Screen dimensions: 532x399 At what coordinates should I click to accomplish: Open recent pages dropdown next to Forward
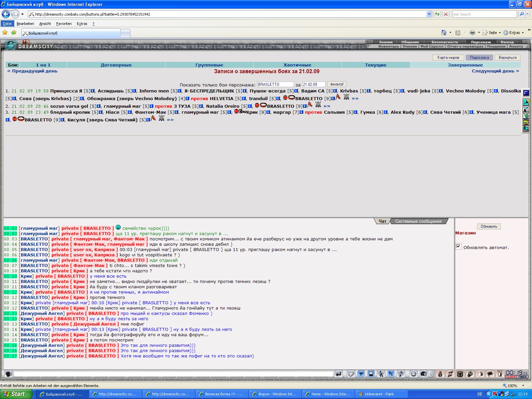(22, 14)
